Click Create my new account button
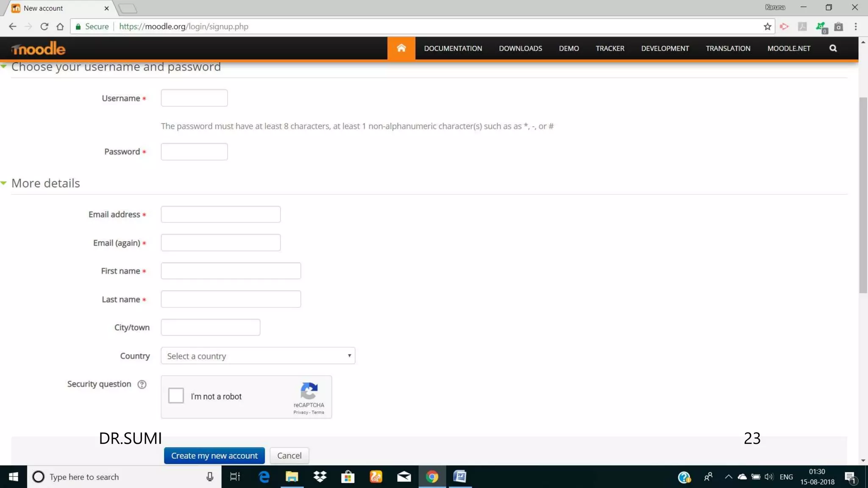 [214, 455]
